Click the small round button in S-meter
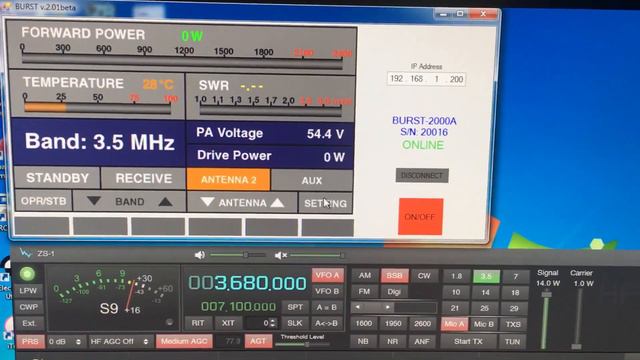The width and height of the screenshot is (640, 360). click(x=169, y=322)
